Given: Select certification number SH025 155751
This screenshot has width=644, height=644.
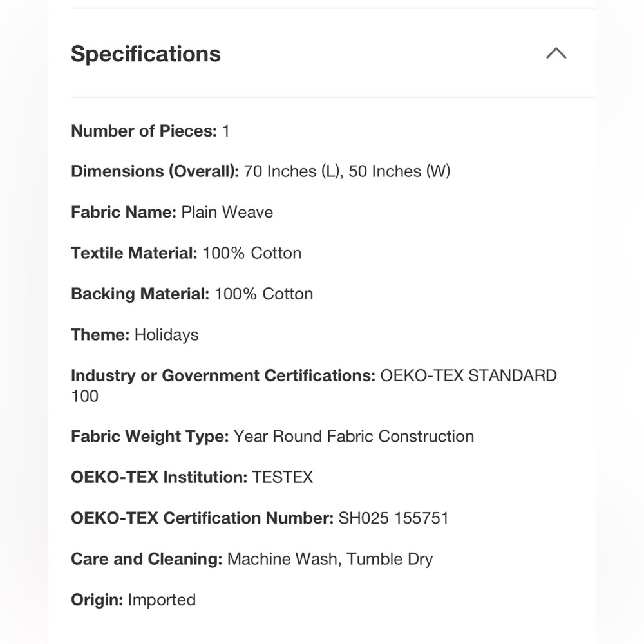Looking at the screenshot, I should (x=393, y=518).
